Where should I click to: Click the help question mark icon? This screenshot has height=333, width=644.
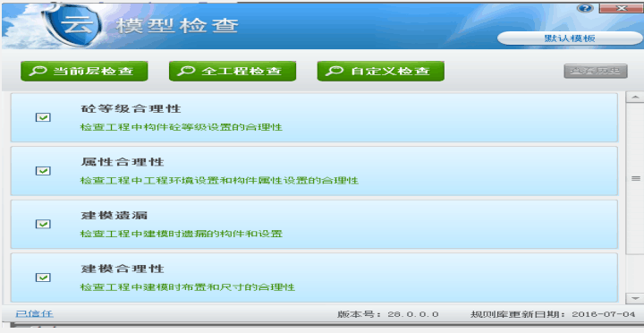tap(585, 8)
